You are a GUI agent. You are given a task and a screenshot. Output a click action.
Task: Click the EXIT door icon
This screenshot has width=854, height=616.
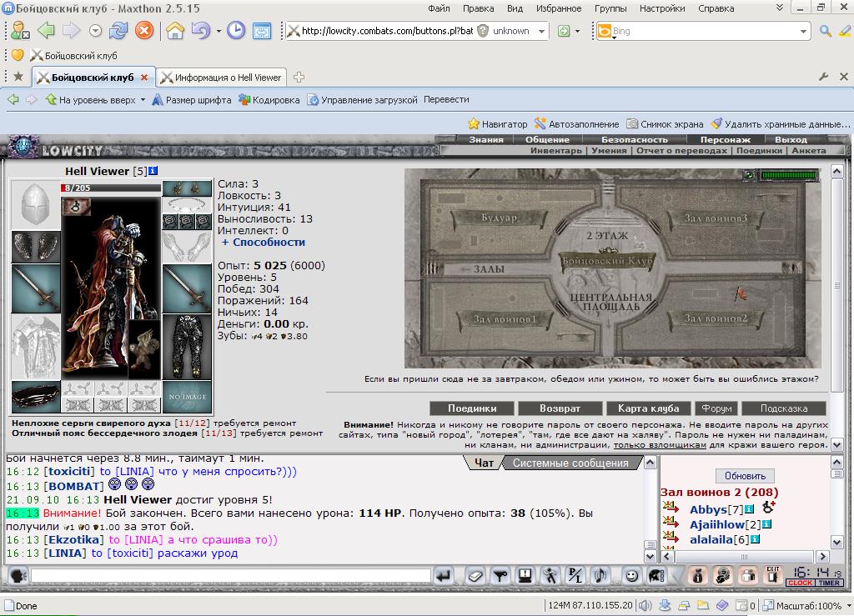(772, 575)
